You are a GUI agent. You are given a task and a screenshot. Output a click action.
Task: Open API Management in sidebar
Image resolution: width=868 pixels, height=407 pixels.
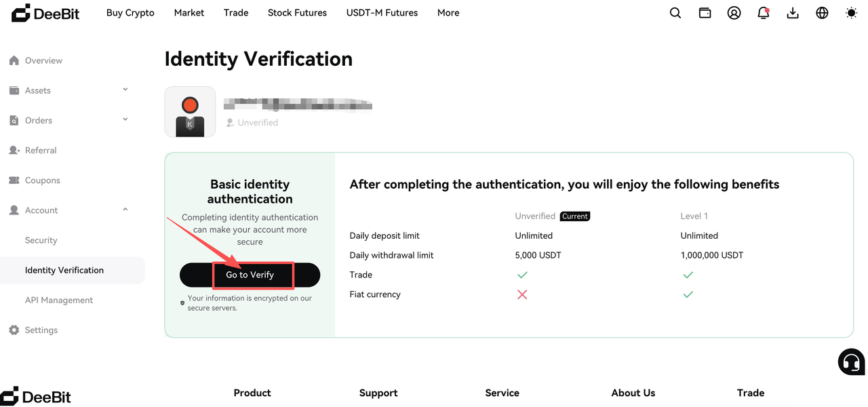point(59,300)
